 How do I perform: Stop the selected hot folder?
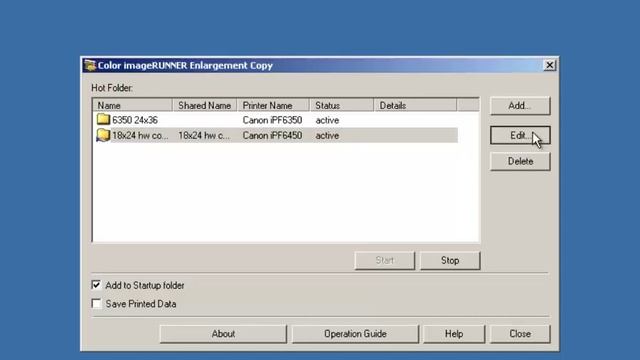[x=450, y=260]
